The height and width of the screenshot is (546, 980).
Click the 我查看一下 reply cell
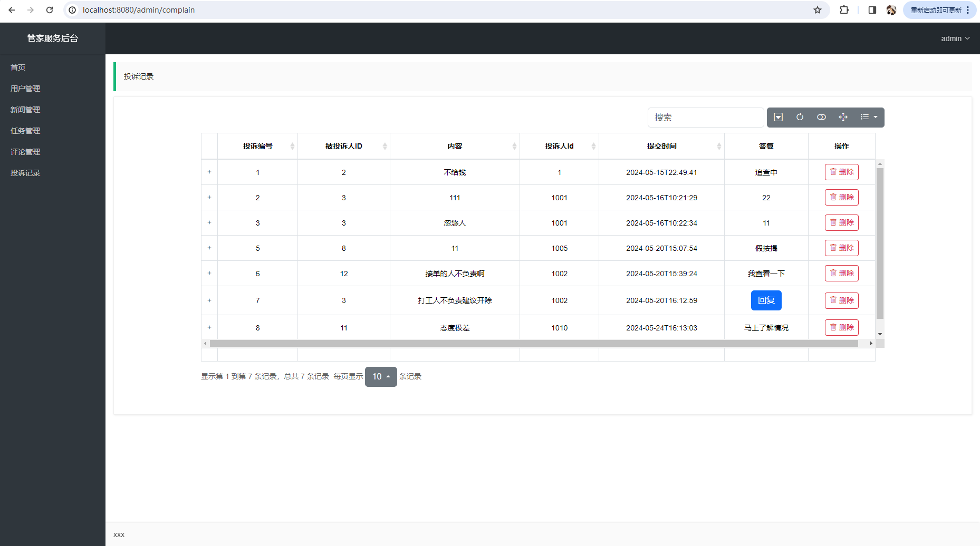click(766, 274)
